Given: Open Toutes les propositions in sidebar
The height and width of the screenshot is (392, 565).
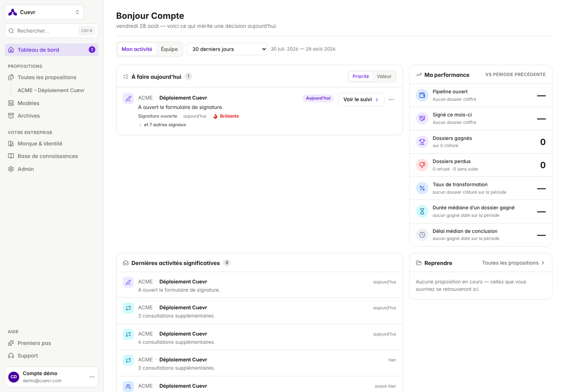Looking at the screenshot, I should tap(51, 77).
